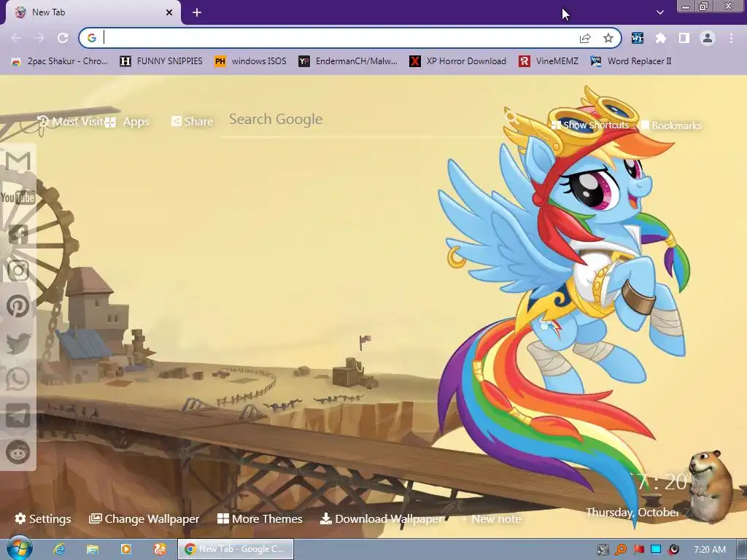Share this page from the address bar
Image resolution: width=747 pixels, height=560 pixels.
click(x=585, y=38)
